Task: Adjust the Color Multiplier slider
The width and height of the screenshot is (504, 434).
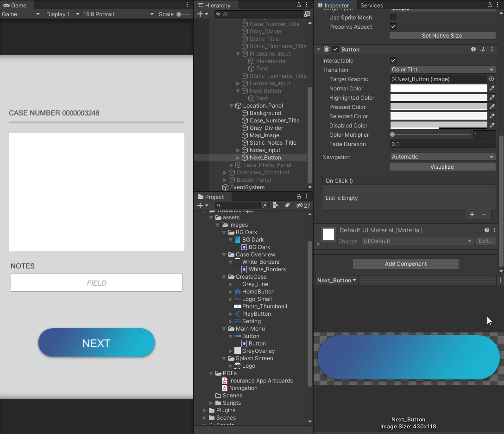Action: (431, 135)
